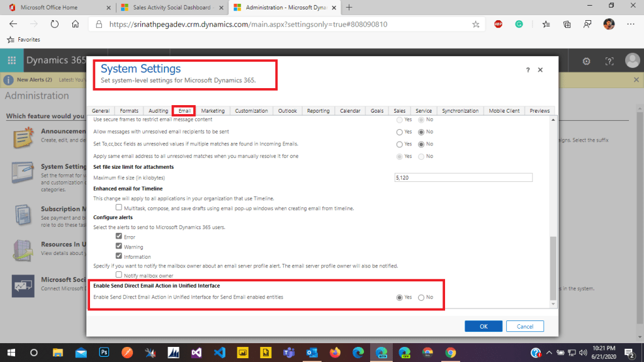
Task: Switch to the Marketing tab
Action: tap(213, 111)
